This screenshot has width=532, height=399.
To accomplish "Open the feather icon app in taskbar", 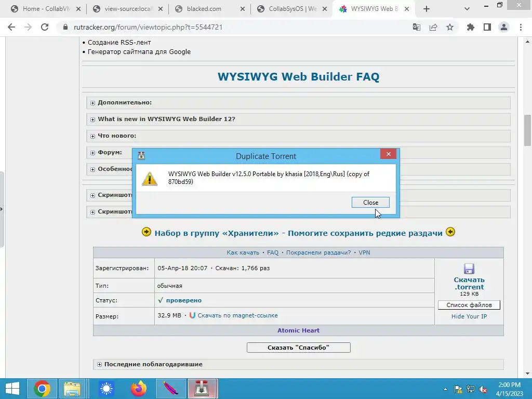I will (170, 389).
